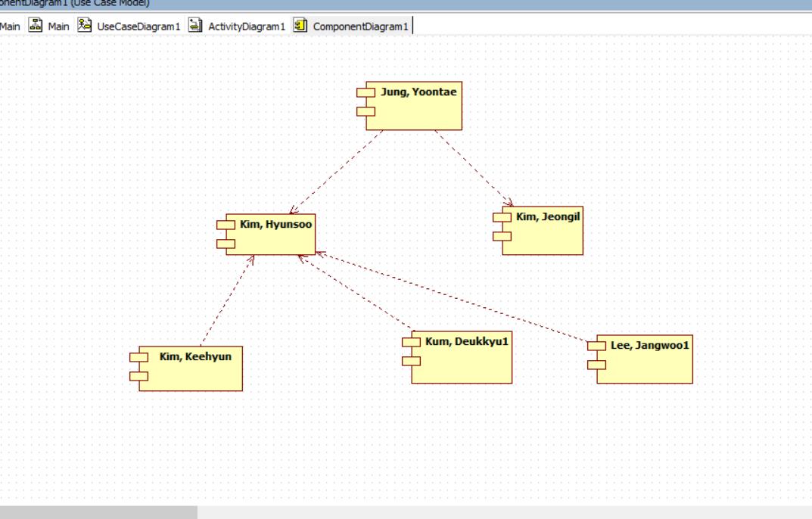Select dependency arrow from Jung, Yoontae to Kim, Hyunsoo
The width and height of the screenshot is (812, 519).
[x=337, y=172]
